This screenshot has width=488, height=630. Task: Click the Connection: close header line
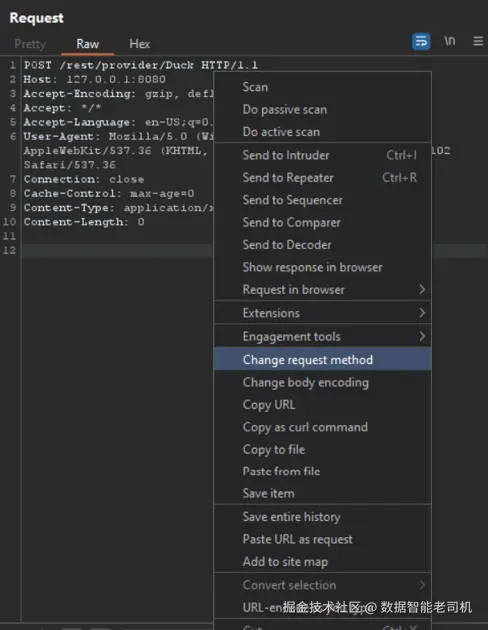(84, 179)
